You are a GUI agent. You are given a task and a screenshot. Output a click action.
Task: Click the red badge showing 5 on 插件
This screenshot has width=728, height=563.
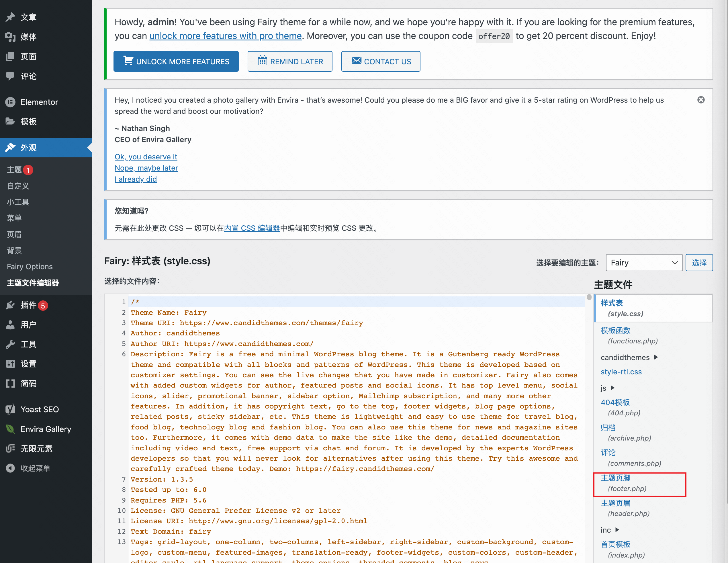pos(43,306)
